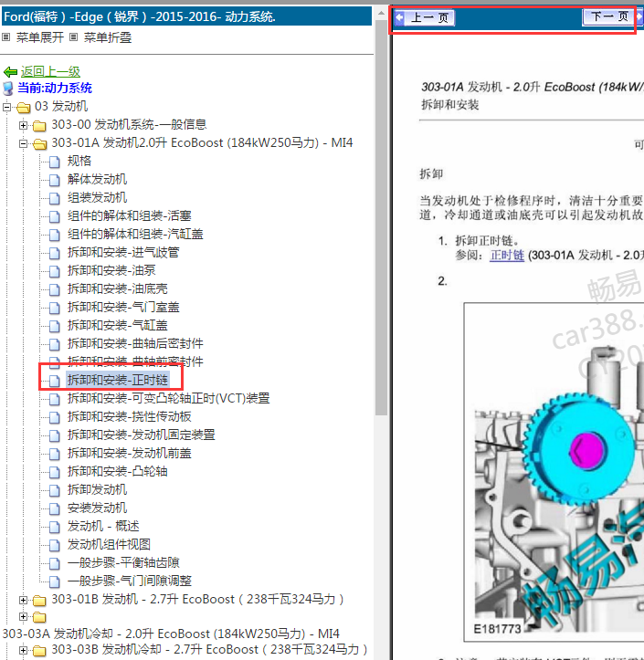Viewport: 644px width, 660px height.
Task: Open 拆卸和安装-可变凸轮轴正时(VCT)装置 page
Action: tap(168, 398)
